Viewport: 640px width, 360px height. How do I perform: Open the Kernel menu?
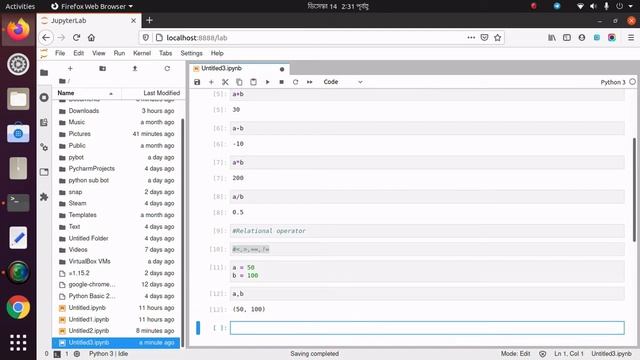click(142, 53)
